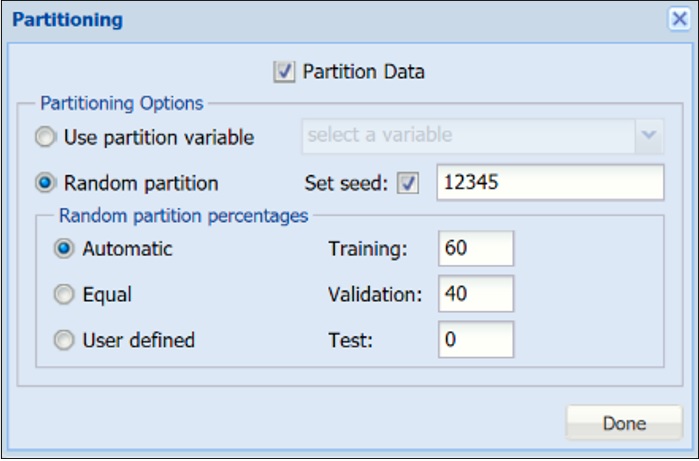Focus the Validation percentage field
The height and width of the screenshot is (461, 699).
(x=475, y=294)
